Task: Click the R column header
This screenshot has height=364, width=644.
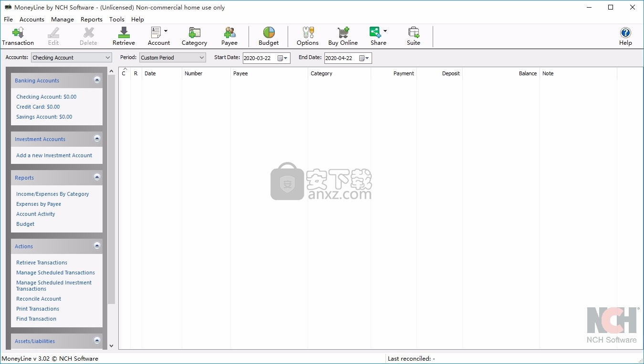Action: pyautogui.click(x=136, y=73)
